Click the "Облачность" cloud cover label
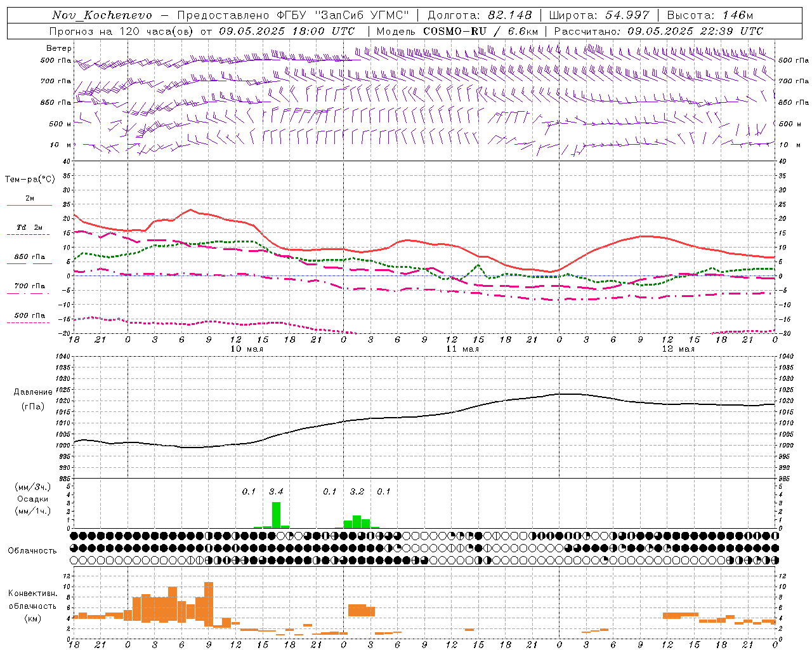This screenshot has width=812, height=650. (32, 551)
